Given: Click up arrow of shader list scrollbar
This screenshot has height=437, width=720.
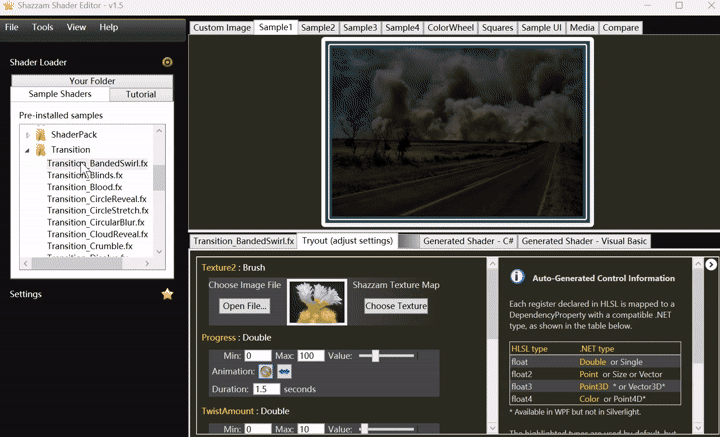Looking at the screenshot, I should pos(159,131).
